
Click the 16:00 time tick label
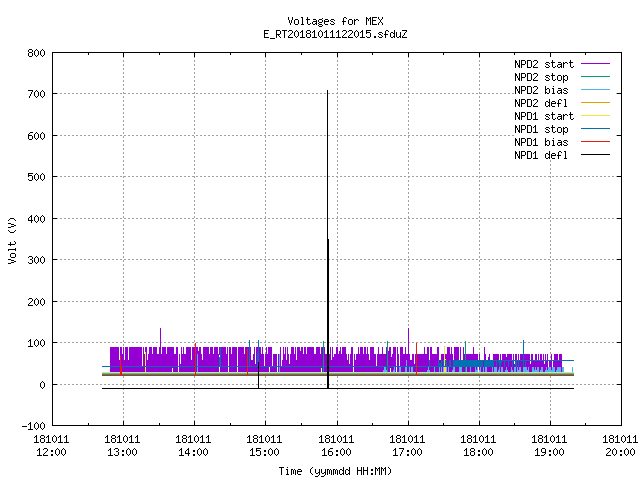[336, 453]
